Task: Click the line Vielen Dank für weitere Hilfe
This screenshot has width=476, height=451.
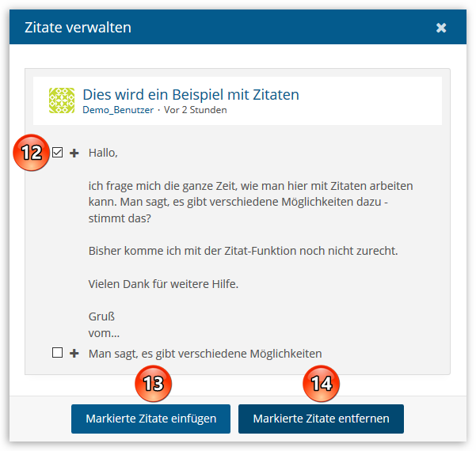Action: click(x=175, y=283)
